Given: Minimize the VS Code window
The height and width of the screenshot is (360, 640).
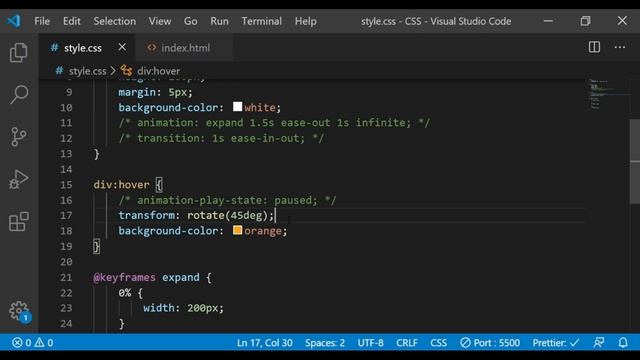Looking at the screenshot, I should coord(548,21).
